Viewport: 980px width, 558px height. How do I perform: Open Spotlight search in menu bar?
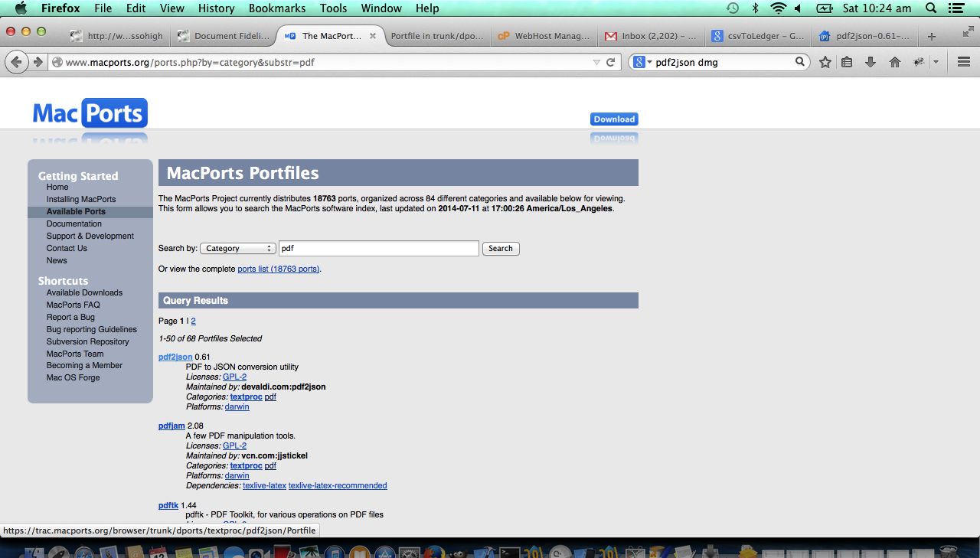931,8
